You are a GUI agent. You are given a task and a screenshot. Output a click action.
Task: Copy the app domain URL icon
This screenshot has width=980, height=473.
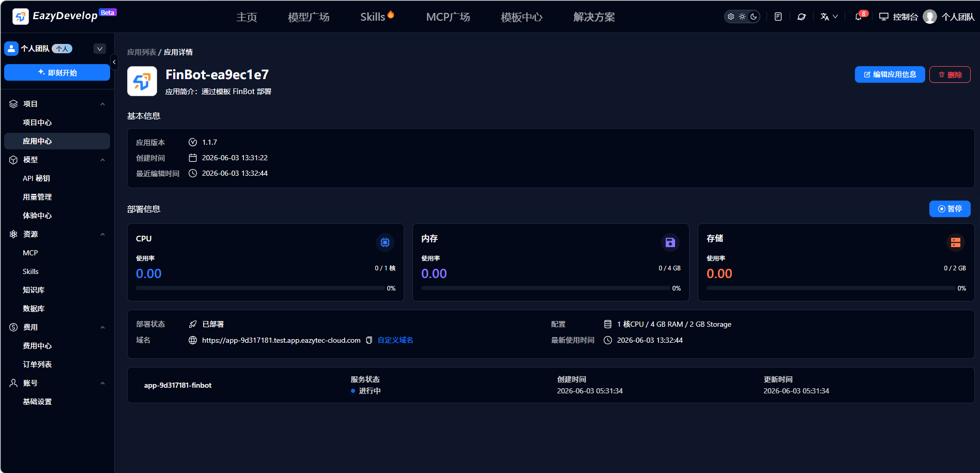coord(369,340)
